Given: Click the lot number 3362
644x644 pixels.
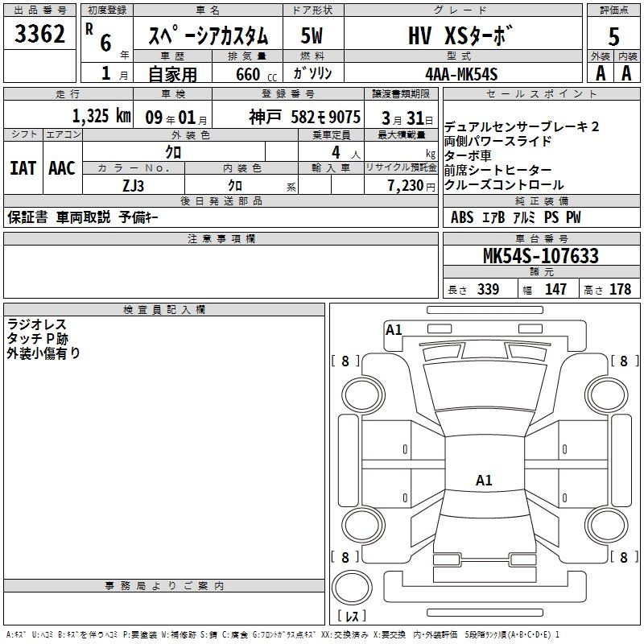Looking at the screenshot, I should (39, 34).
